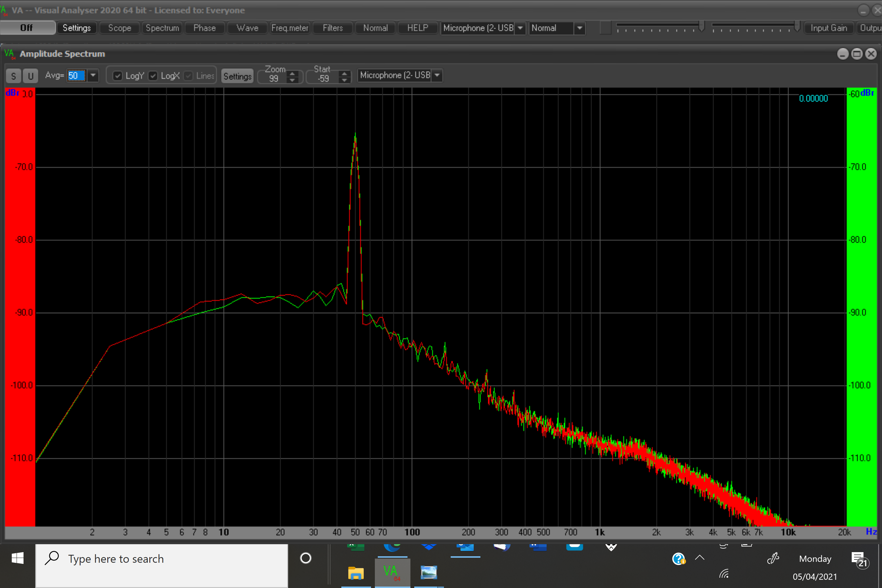The image size is (882, 588).
Task: Show hidden system tray icons
Action: [700, 558]
